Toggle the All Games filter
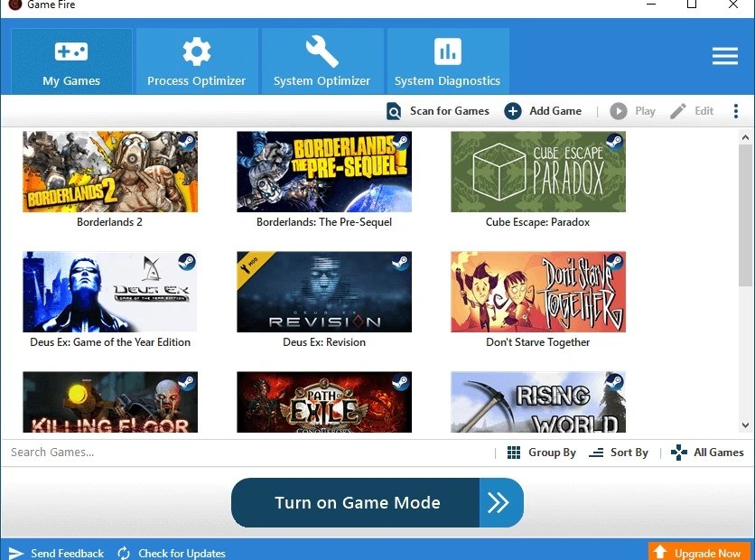The width and height of the screenshot is (755, 560). pos(707,452)
